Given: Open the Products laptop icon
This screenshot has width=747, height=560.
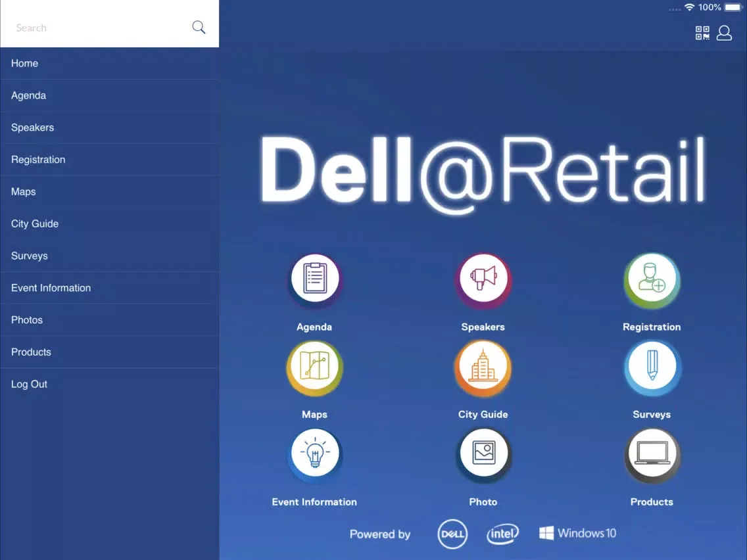Looking at the screenshot, I should 652,455.
